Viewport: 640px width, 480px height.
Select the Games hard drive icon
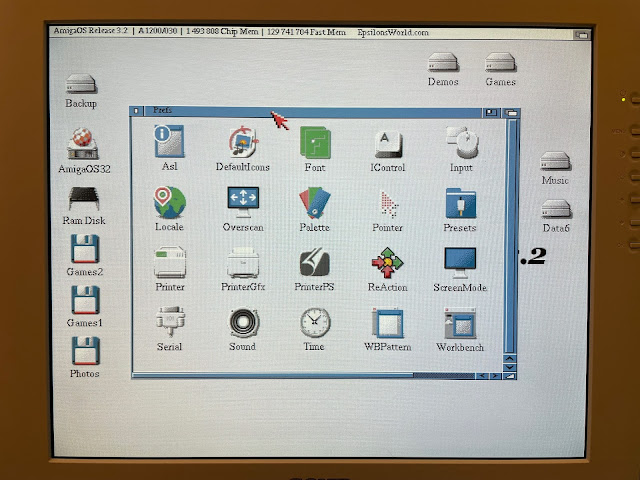tap(500, 62)
